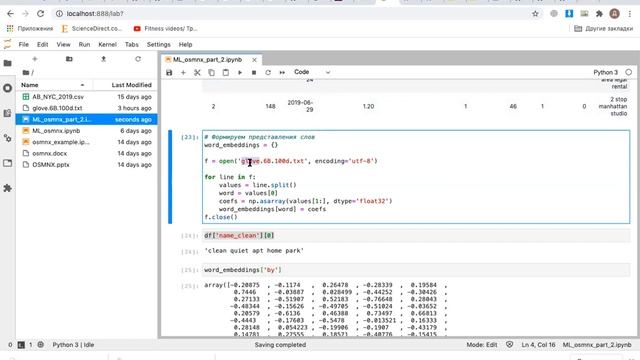The width and height of the screenshot is (640, 360).
Task: Open the View menu
Action: coord(63,44)
